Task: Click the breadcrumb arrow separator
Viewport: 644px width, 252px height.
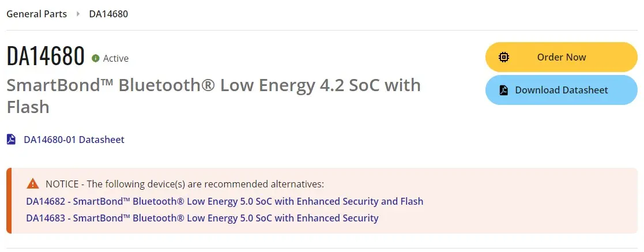Action: (78, 14)
